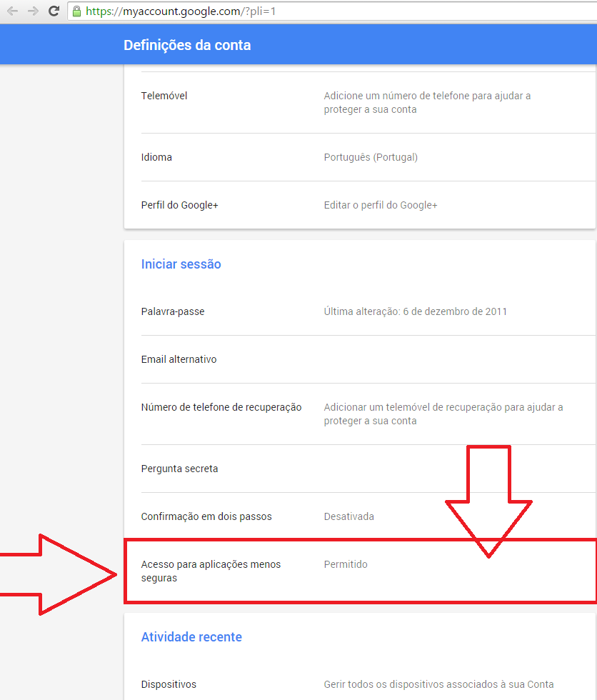This screenshot has height=700, width=597.
Task: Open Acesso para aplicações menos seguras
Action: pyautogui.click(x=211, y=571)
